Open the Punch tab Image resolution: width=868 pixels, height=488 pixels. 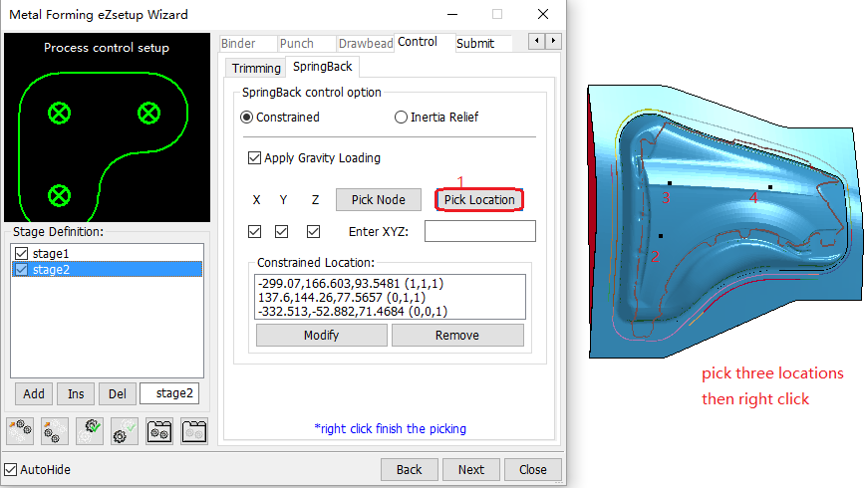click(x=307, y=43)
